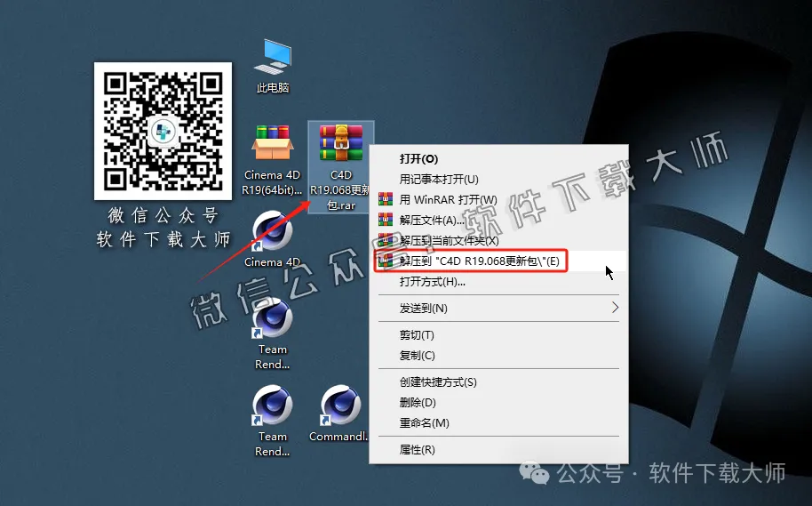812x506 pixels.
Task: Choose 复制(C) from context menu
Action: 498,356
